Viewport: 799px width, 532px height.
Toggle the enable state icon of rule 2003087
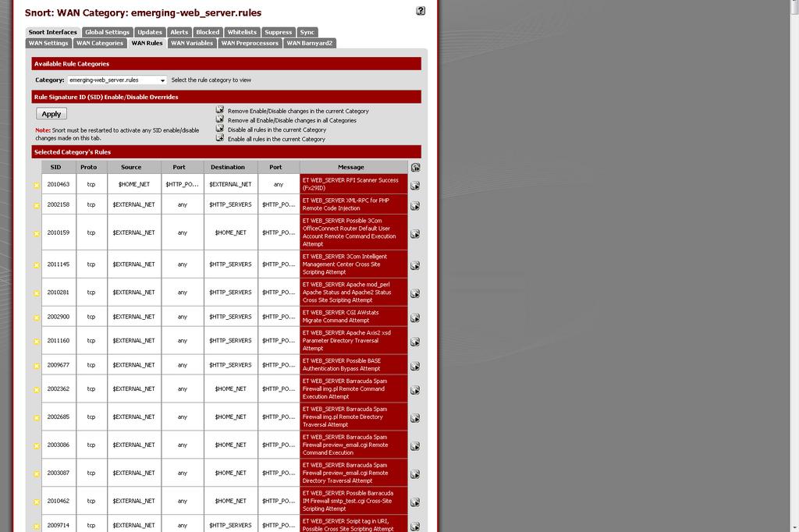coord(37,474)
